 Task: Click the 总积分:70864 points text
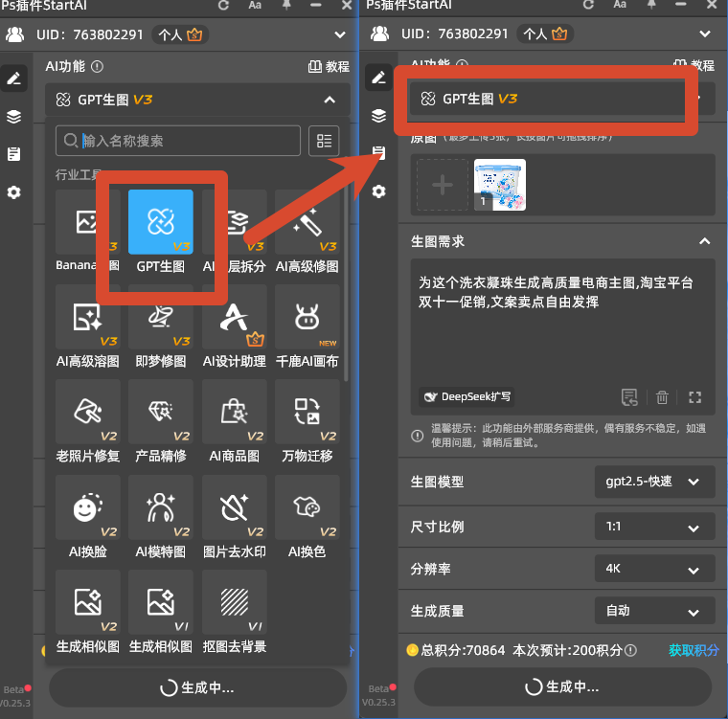463,650
